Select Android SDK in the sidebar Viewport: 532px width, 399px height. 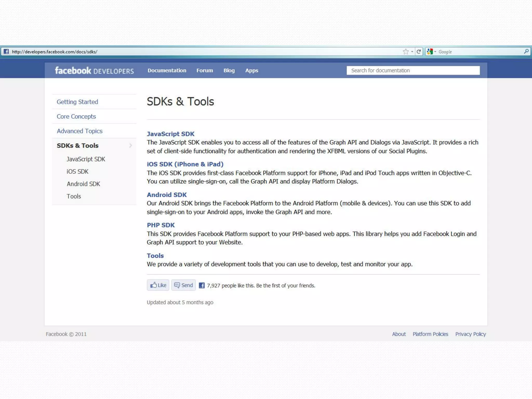coord(83,184)
